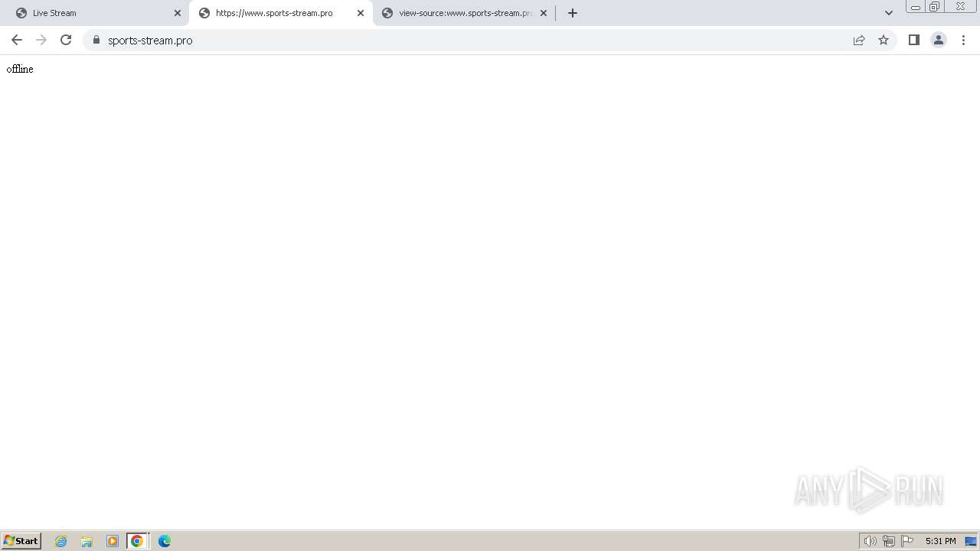Image resolution: width=980 pixels, height=551 pixels.
Task: Launch Microsoft Edge from the taskbar
Action: pos(165,541)
